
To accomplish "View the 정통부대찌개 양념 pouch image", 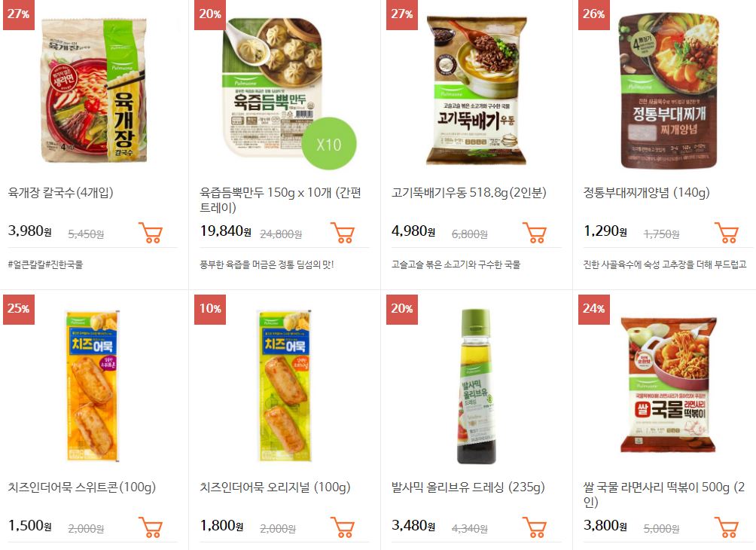I will [668, 90].
